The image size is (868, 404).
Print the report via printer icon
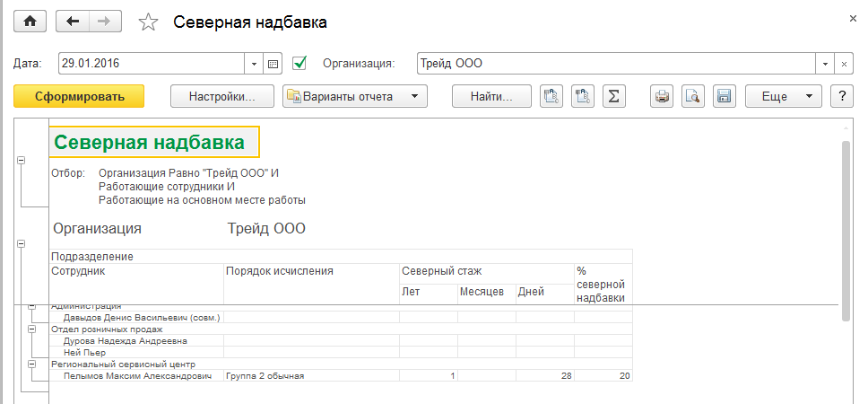[x=662, y=96]
